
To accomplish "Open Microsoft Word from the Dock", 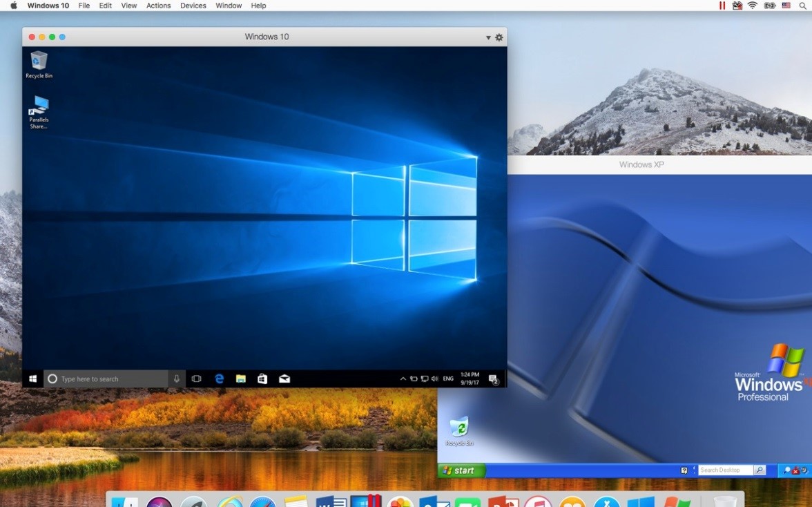I will pyautogui.click(x=331, y=502).
